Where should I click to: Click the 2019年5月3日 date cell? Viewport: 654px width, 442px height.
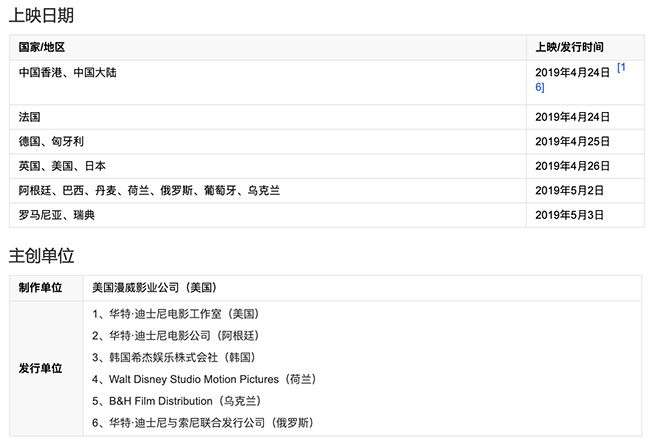tap(567, 215)
